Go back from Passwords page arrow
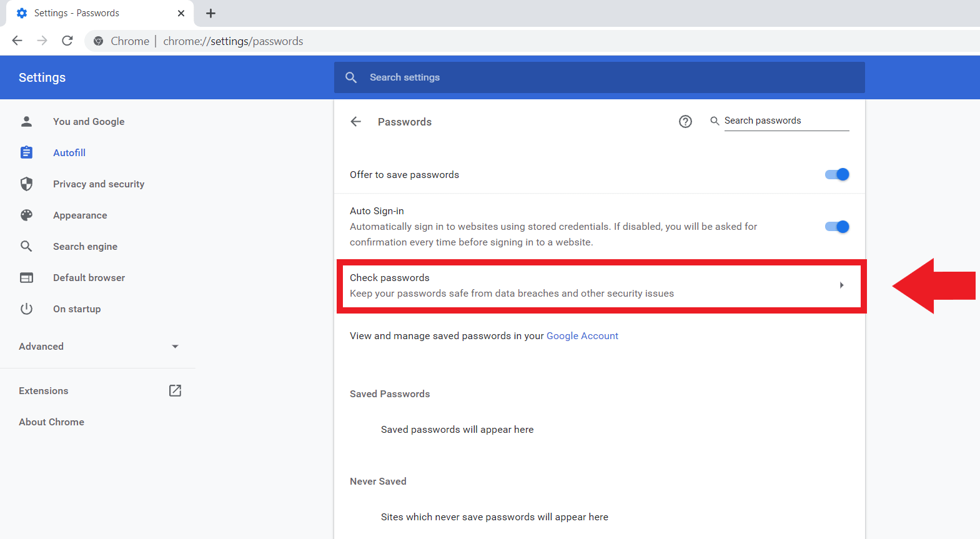The height and width of the screenshot is (539, 980). tap(356, 122)
